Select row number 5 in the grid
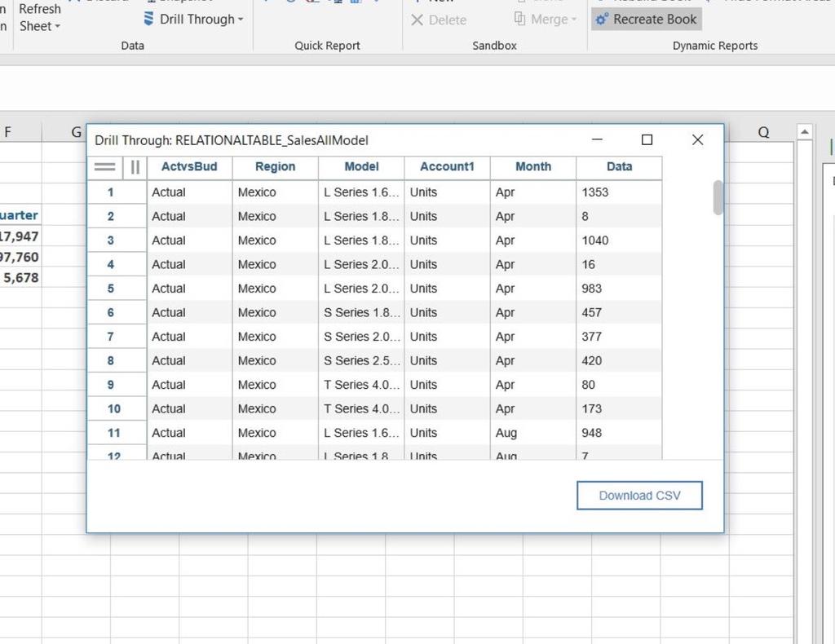Viewport: 835px width, 644px height. (117, 289)
